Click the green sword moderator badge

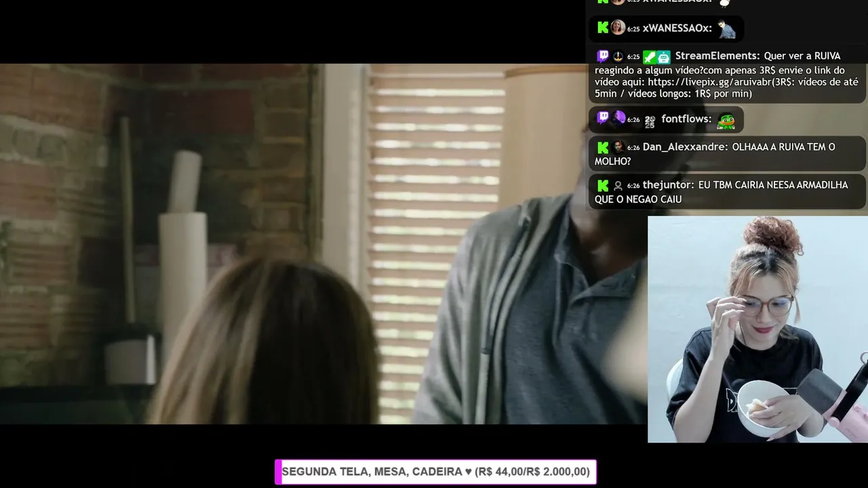pos(649,57)
